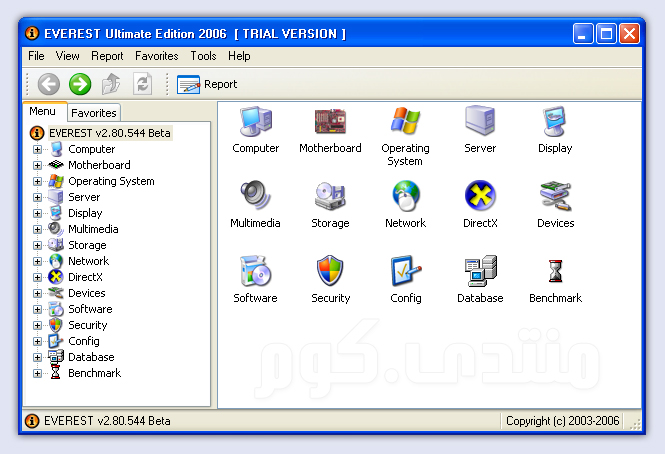The width and height of the screenshot is (665, 454).
Task: Open the Tools menu
Action: (203, 56)
